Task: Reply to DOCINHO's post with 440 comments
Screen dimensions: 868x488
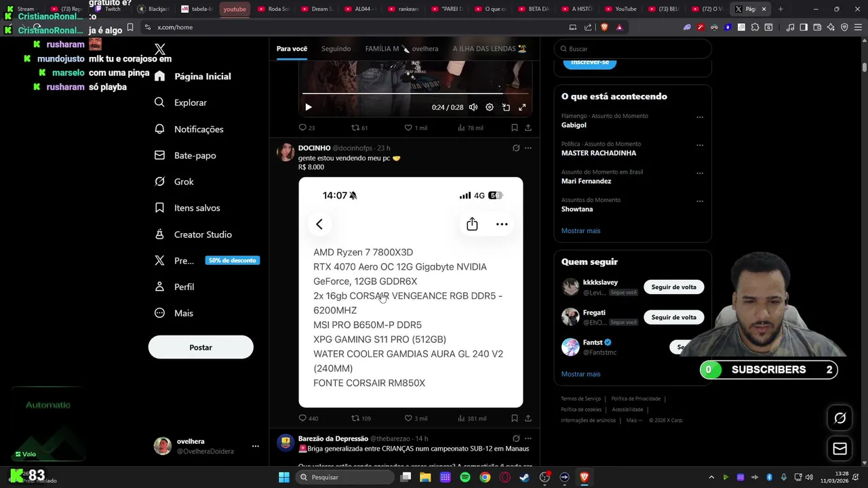Action: (309, 418)
